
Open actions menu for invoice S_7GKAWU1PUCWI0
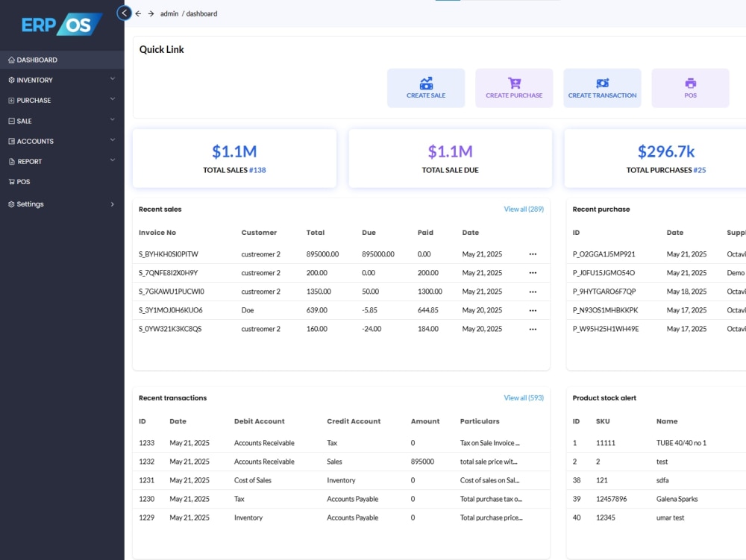(x=533, y=292)
